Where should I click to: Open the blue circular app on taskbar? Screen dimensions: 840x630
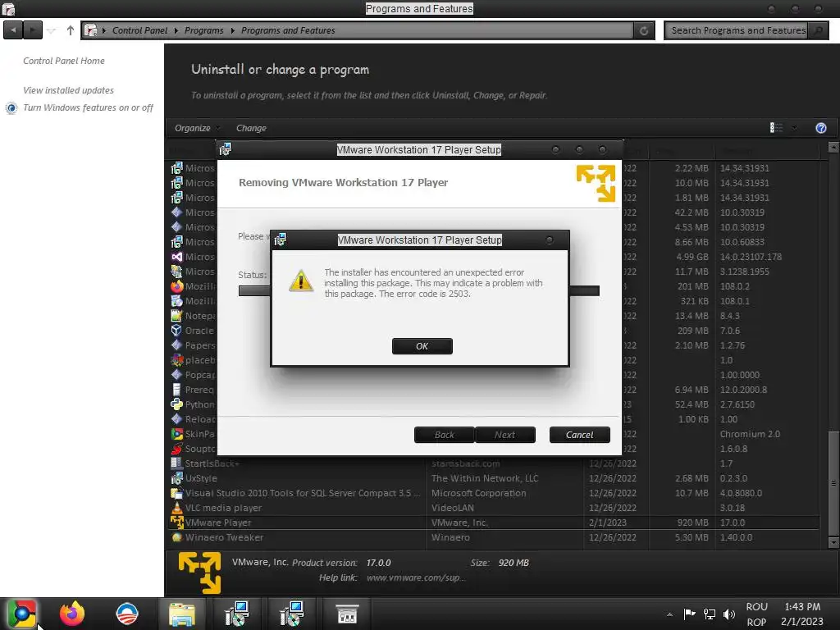(127, 614)
